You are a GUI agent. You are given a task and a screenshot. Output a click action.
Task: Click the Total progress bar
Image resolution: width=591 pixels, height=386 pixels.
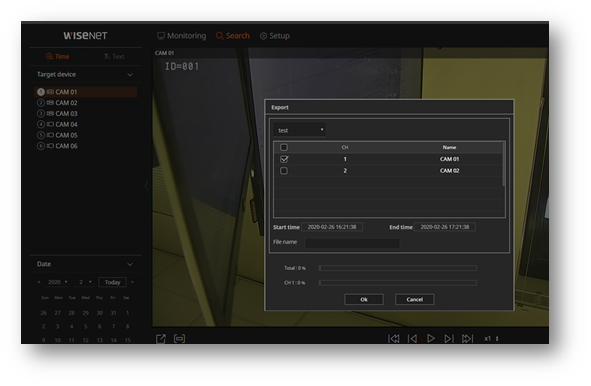click(398, 268)
